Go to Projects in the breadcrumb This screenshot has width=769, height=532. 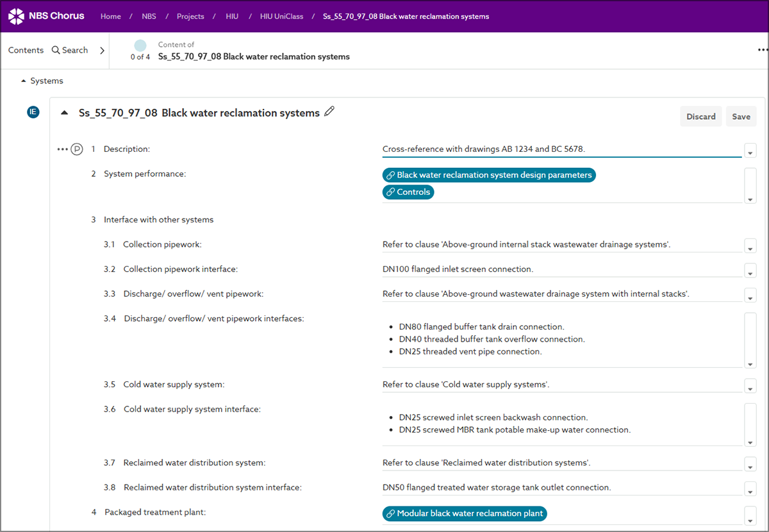[190, 17]
